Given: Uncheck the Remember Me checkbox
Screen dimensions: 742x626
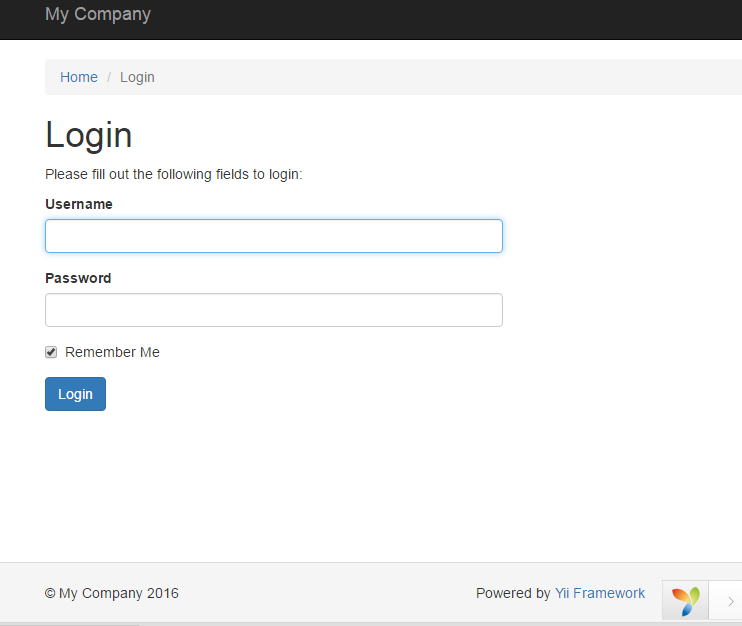Looking at the screenshot, I should tap(51, 352).
